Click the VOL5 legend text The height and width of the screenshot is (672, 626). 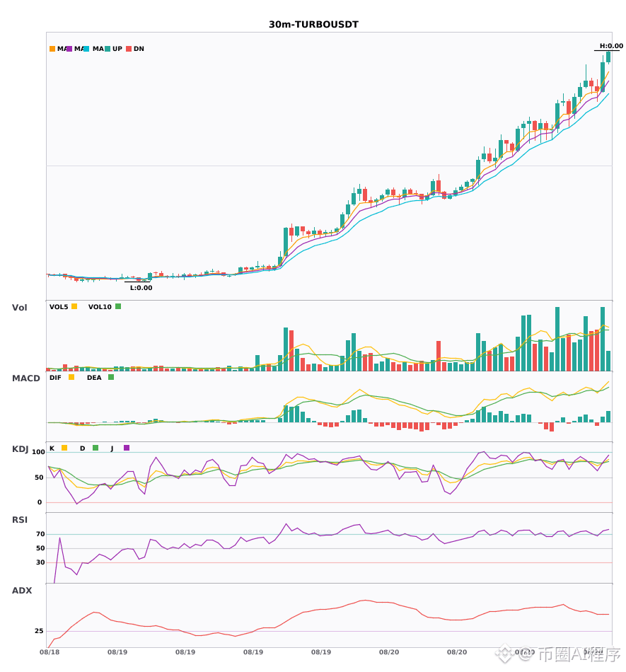59,307
